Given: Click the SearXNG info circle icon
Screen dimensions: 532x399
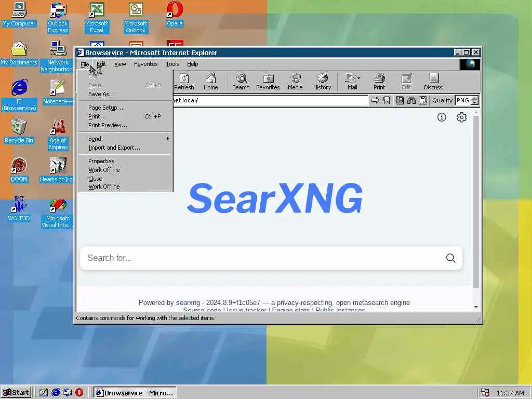Looking at the screenshot, I should coord(442,117).
